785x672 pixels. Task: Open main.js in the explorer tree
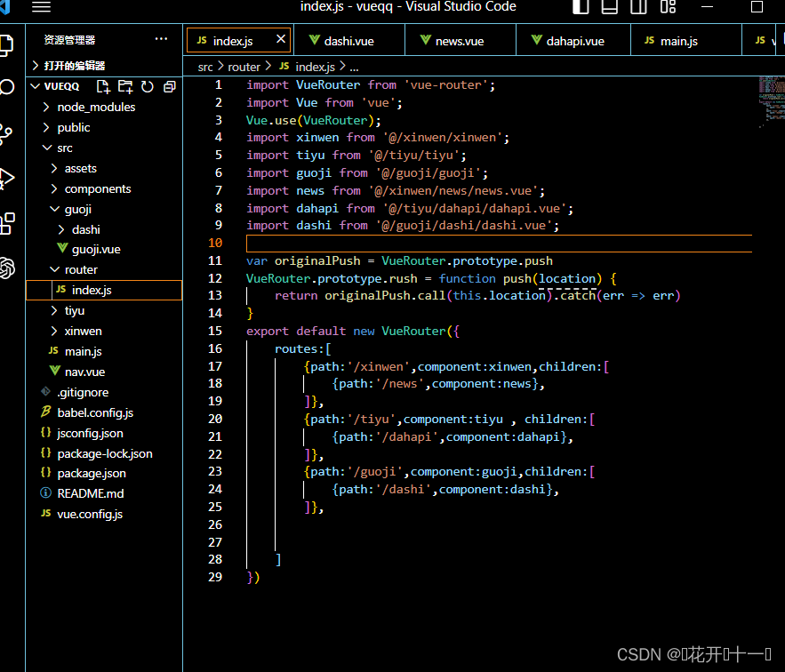[x=104, y=351]
